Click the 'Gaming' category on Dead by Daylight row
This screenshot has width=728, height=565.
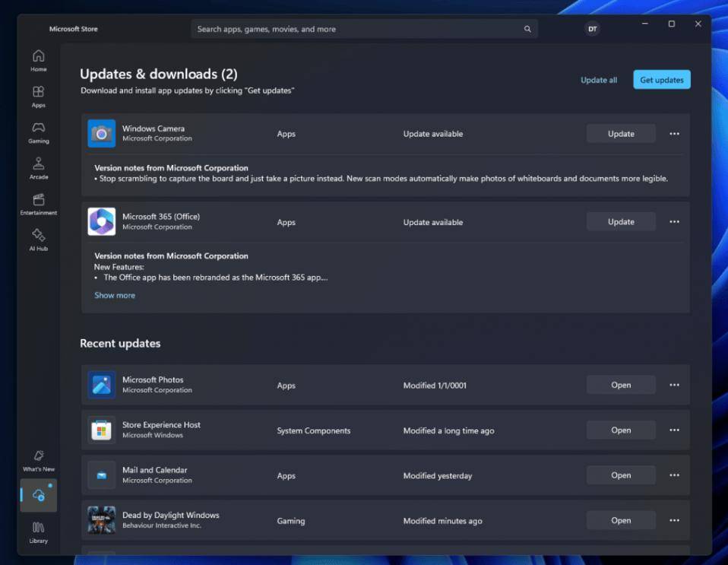tap(290, 521)
